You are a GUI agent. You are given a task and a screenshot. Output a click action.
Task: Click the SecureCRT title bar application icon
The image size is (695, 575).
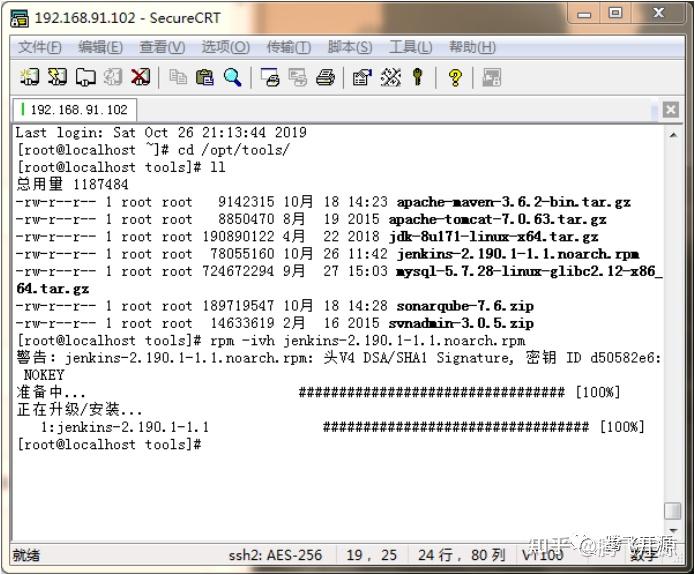tap(20, 18)
